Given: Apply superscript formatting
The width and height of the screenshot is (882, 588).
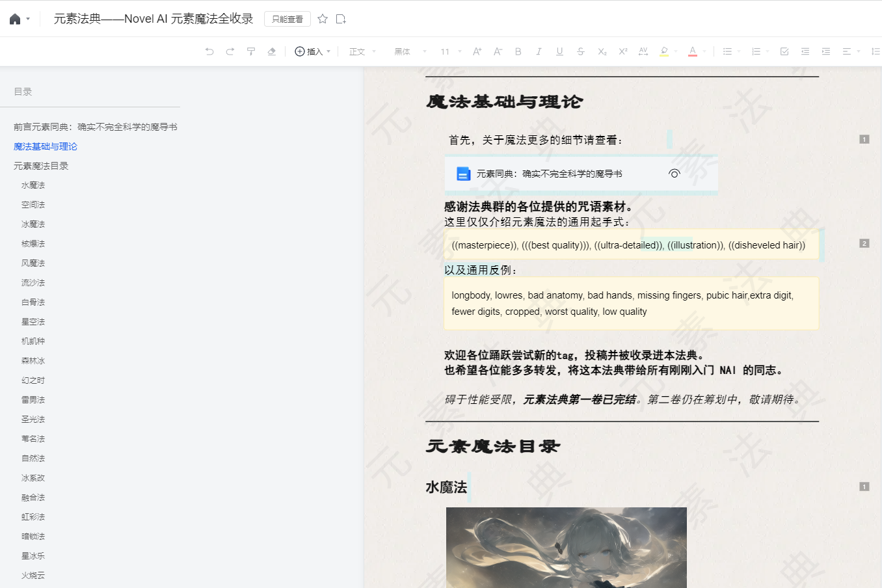Looking at the screenshot, I should 622,51.
